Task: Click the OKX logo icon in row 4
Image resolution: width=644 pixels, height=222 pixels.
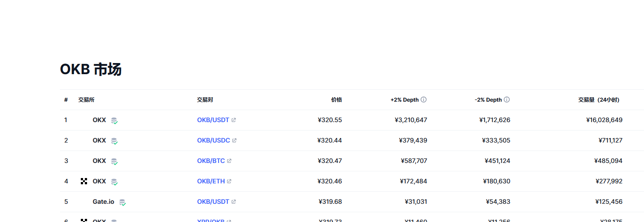Action: pos(84,181)
